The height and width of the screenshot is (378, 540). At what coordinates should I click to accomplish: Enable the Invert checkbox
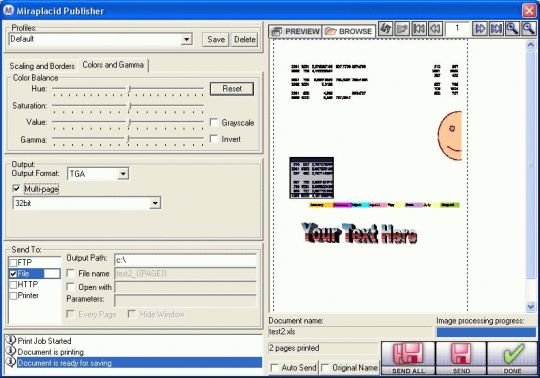[214, 139]
